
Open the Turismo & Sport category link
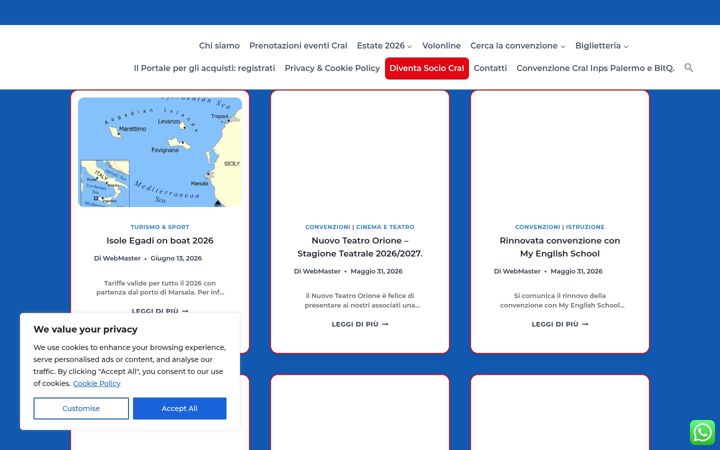(160, 227)
